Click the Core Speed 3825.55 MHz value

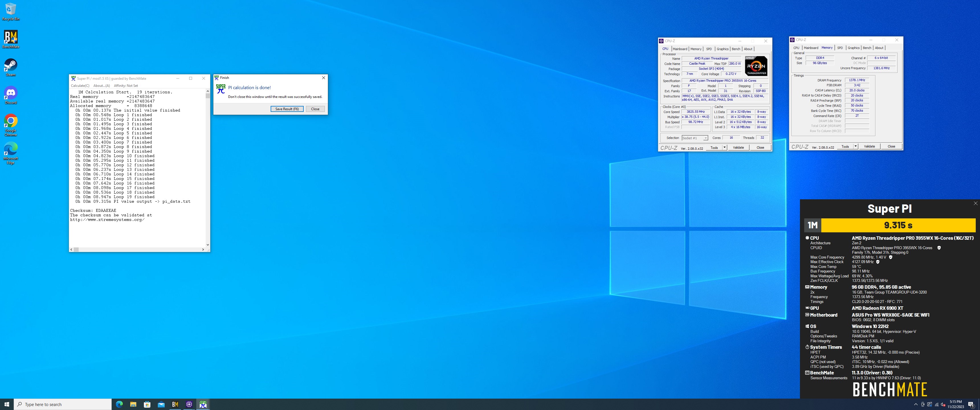[x=695, y=112]
